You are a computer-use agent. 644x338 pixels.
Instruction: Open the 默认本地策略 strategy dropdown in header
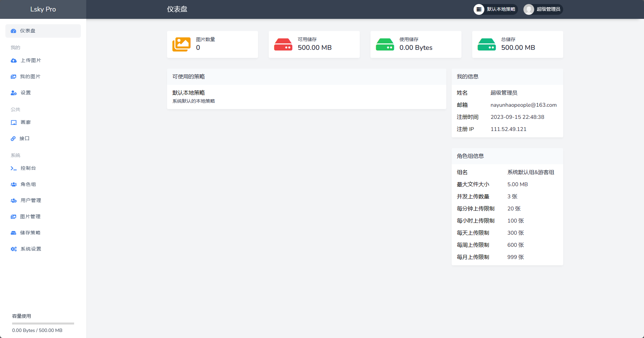tap(495, 9)
